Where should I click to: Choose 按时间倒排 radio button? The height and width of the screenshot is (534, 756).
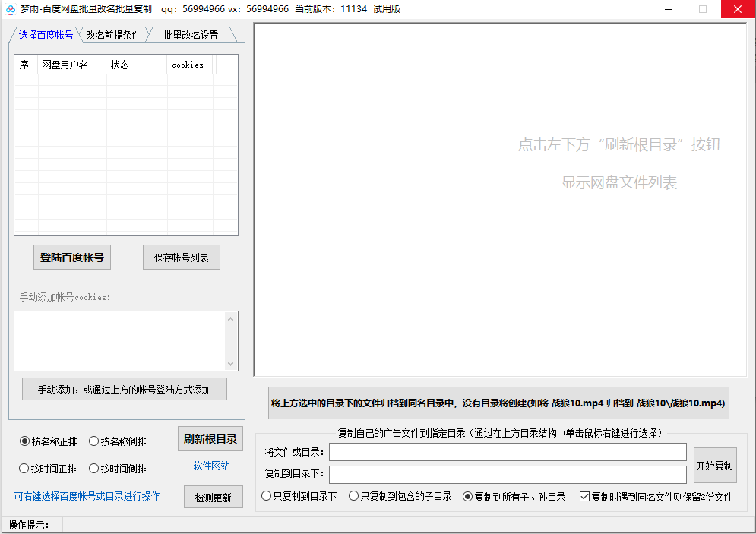point(94,469)
